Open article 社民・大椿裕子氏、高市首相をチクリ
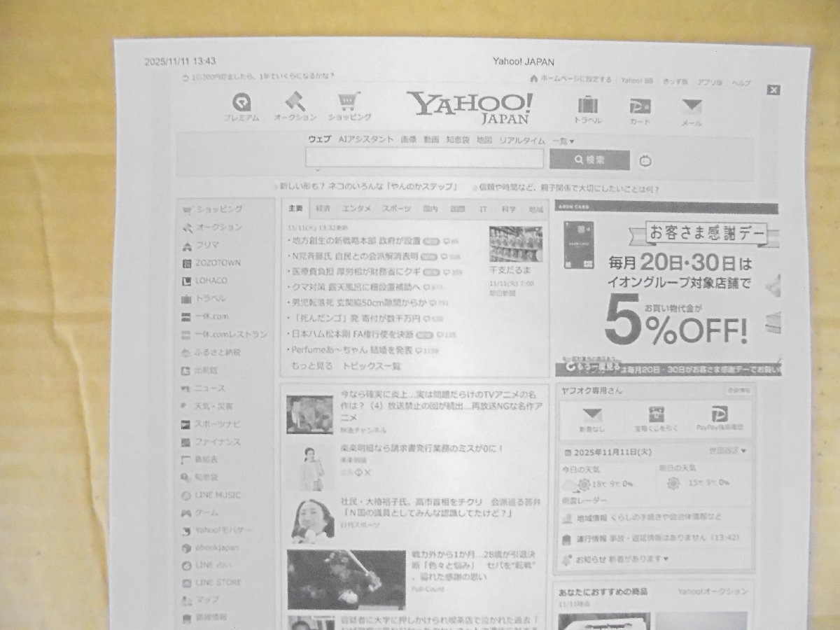Screen dimensions: 840x630 coord(441,507)
